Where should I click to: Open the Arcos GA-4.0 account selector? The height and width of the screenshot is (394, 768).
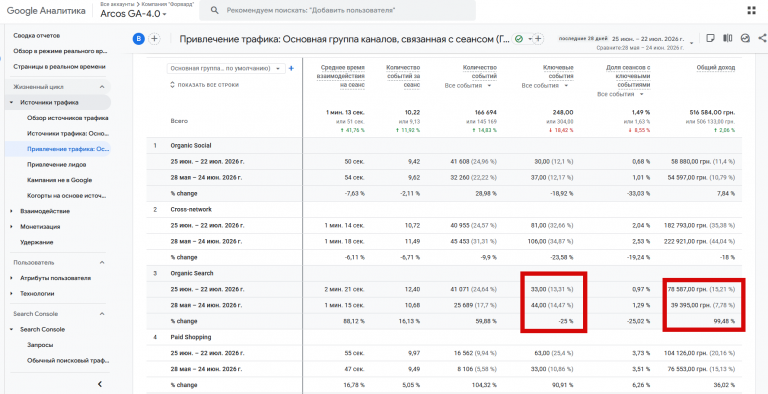point(133,14)
